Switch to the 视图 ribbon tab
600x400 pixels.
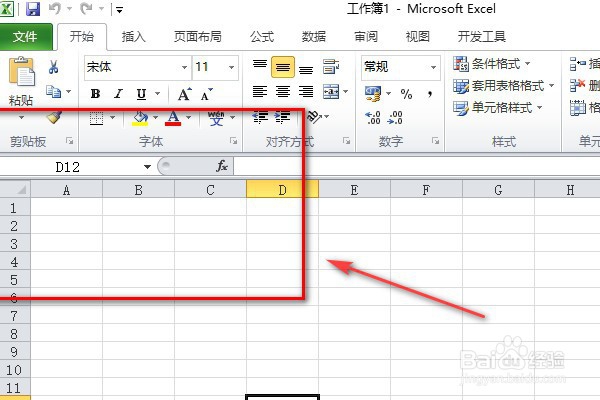click(x=417, y=37)
